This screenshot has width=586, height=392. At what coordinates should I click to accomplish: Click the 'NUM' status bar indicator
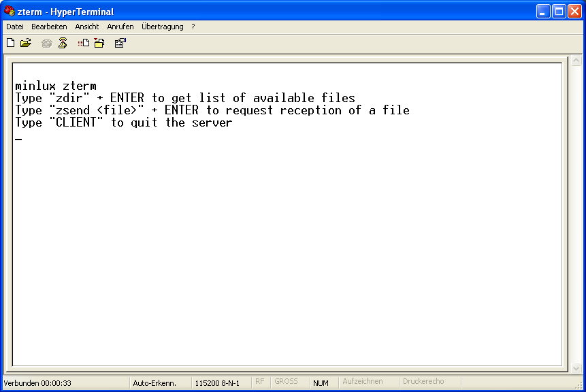point(321,383)
